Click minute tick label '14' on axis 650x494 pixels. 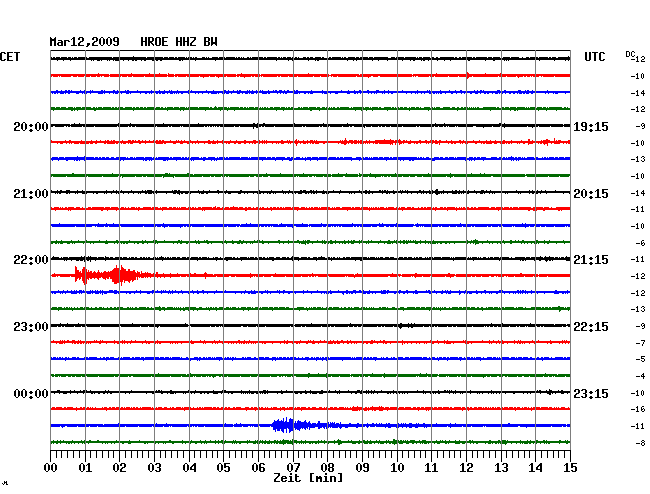(536, 468)
